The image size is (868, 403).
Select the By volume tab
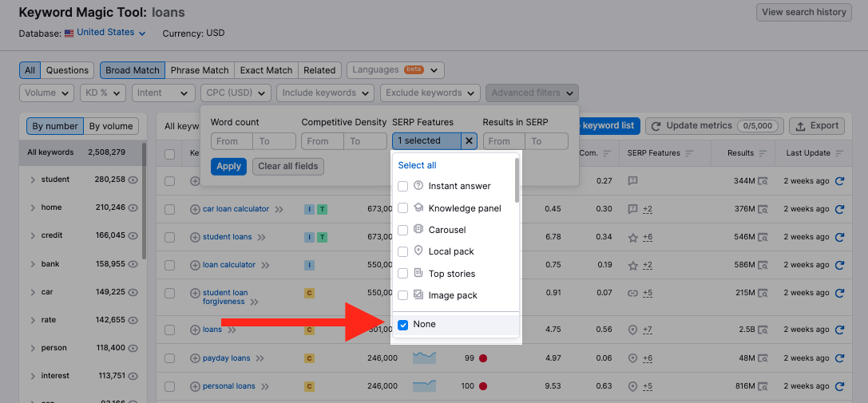click(111, 126)
